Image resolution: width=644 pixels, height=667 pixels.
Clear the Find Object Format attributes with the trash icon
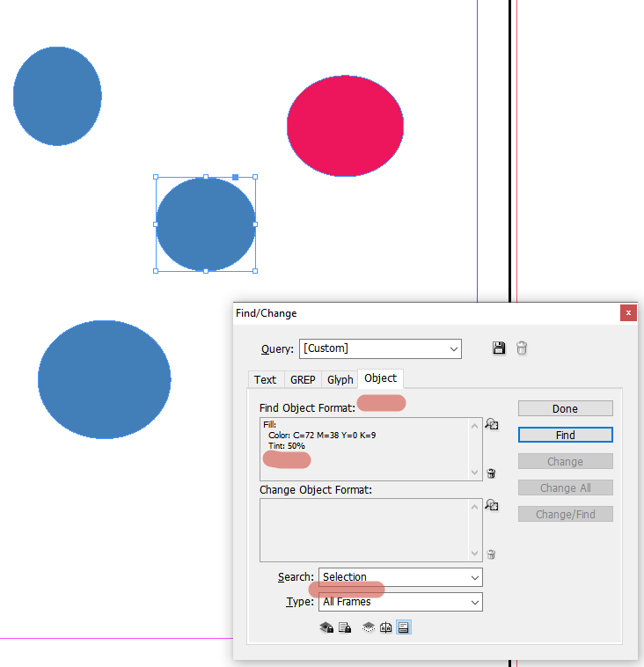[491, 473]
